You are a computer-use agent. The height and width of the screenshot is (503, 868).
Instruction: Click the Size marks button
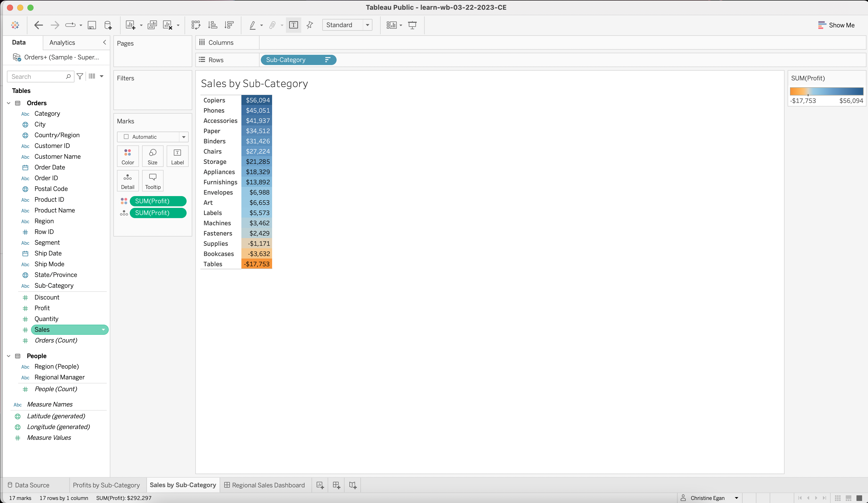[x=153, y=156]
